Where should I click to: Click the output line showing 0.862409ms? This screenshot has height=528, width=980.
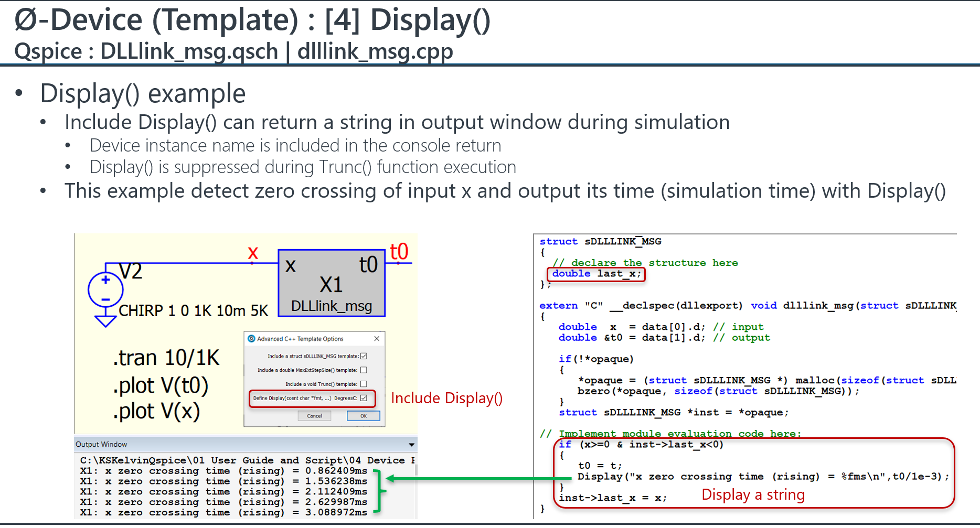point(223,471)
